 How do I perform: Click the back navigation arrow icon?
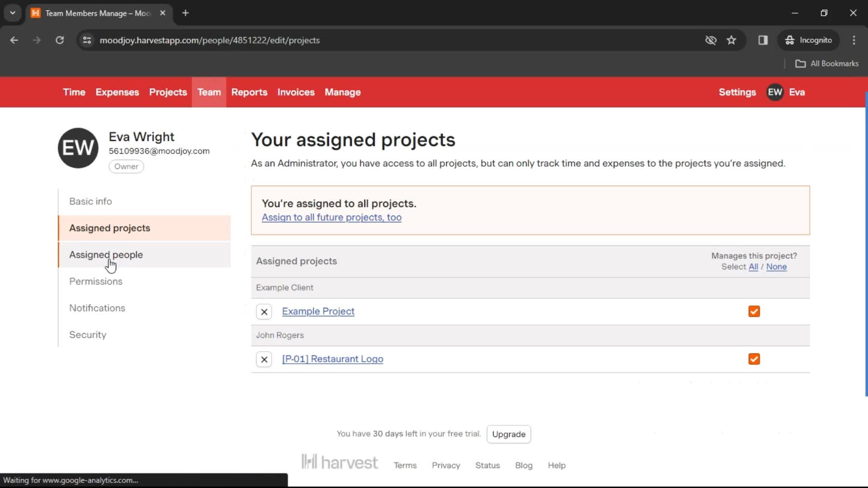click(13, 40)
